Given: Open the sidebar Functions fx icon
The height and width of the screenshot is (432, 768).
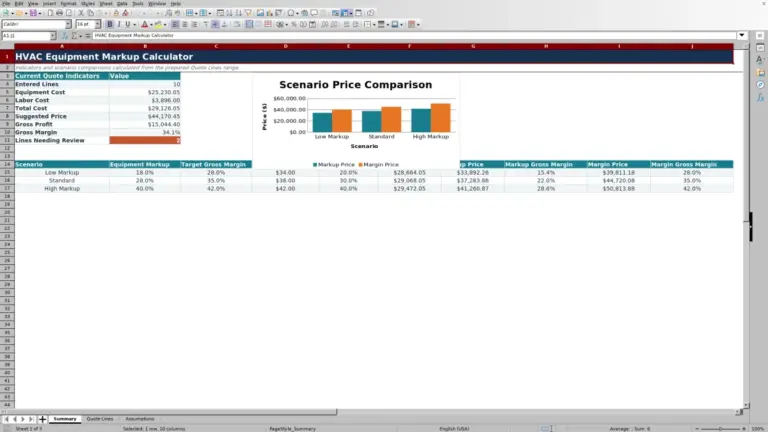Looking at the screenshot, I should [x=760, y=97].
